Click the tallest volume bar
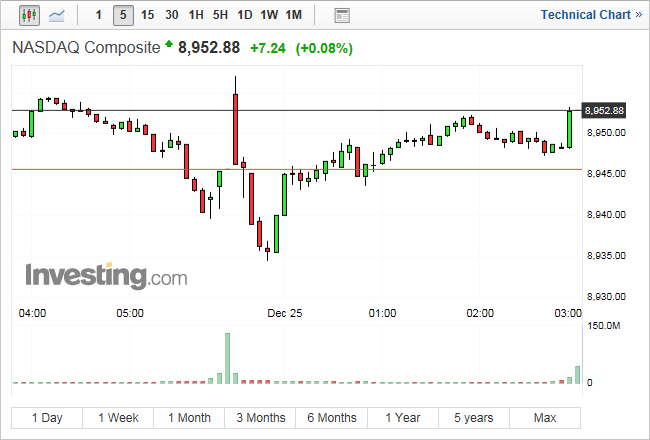Screen dimensions: 650x440 tap(228, 358)
